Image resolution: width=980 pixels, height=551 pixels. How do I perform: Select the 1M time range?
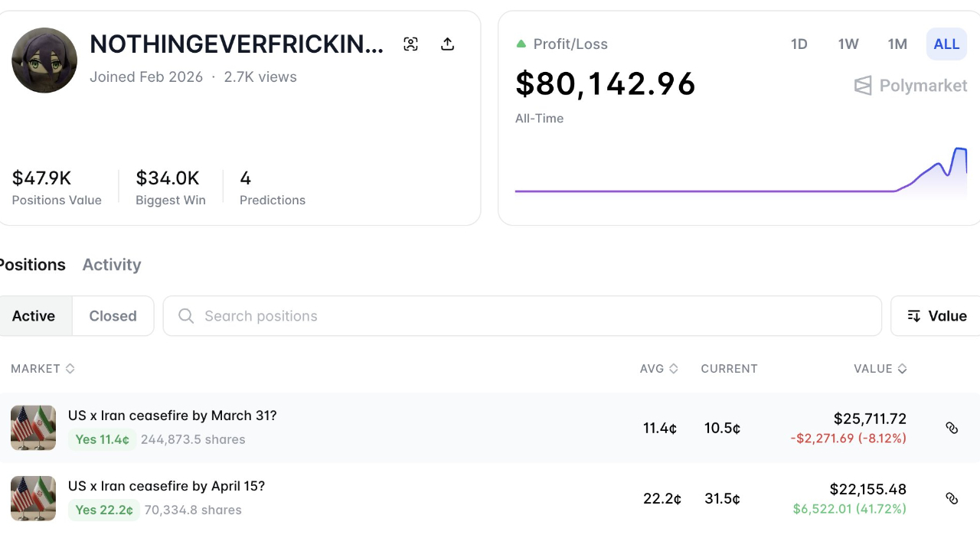pyautogui.click(x=897, y=44)
